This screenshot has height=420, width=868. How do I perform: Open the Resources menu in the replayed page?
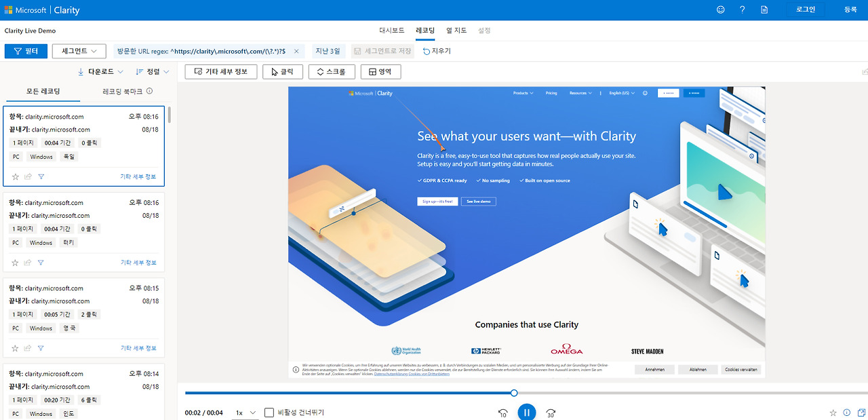pos(580,93)
